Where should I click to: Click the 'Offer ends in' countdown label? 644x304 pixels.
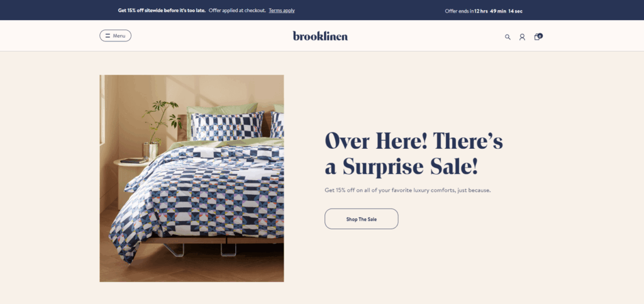(x=459, y=11)
